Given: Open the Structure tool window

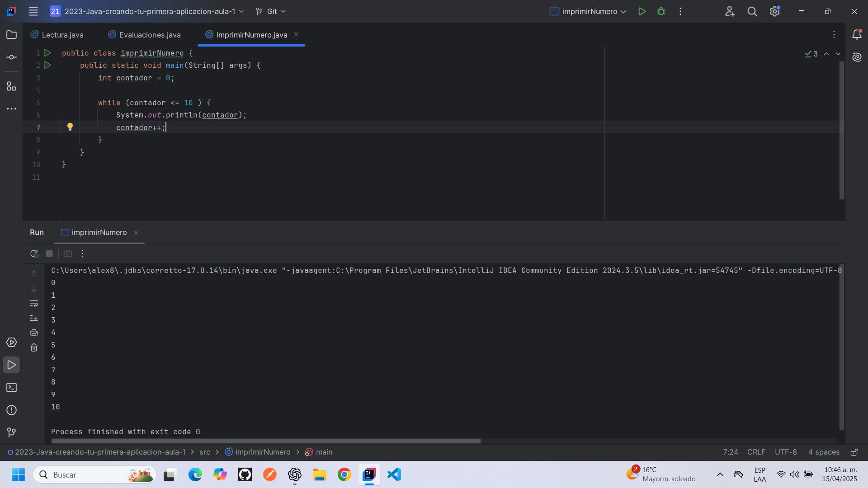Looking at the screenshot, I should pos(11,86).
